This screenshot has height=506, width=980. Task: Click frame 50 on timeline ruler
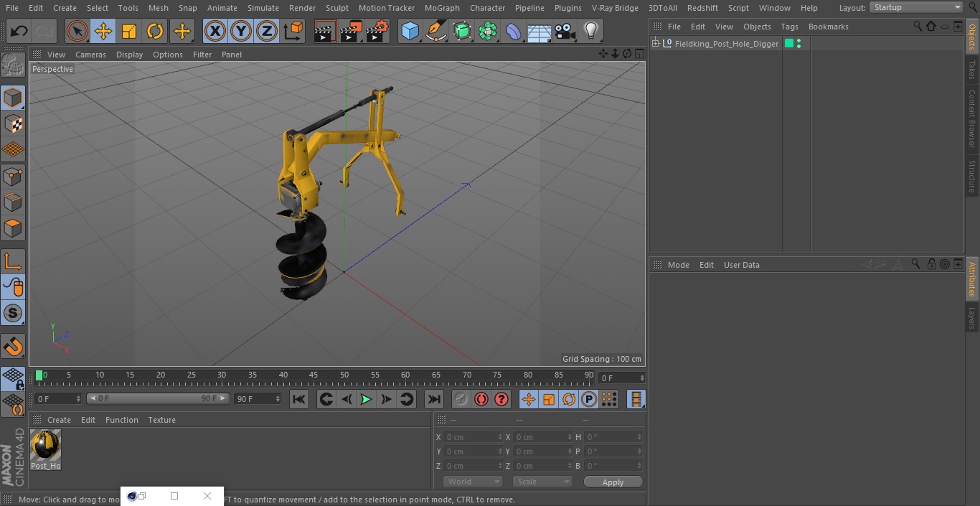pyautogui.click(x=344, y=375)
